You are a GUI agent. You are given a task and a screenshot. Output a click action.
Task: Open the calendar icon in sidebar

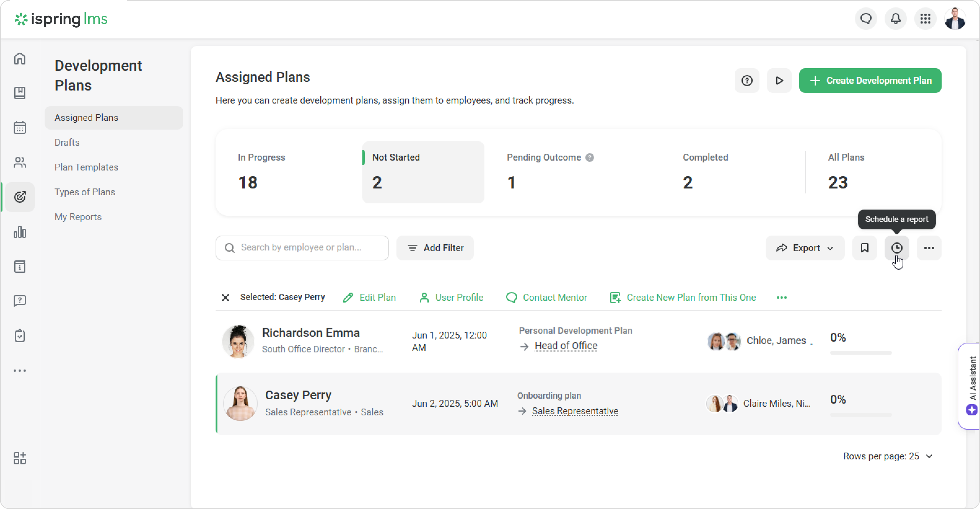point(20,127)
